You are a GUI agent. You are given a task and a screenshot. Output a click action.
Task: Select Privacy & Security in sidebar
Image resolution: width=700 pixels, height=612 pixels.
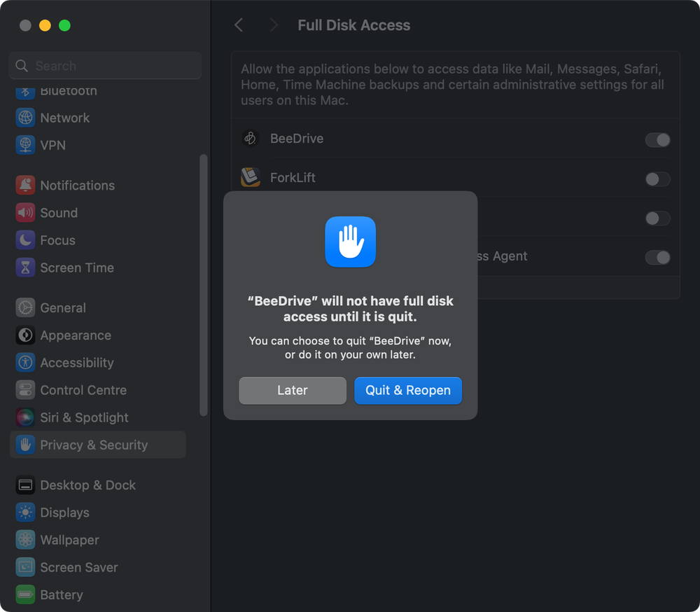tap(98, 445)
